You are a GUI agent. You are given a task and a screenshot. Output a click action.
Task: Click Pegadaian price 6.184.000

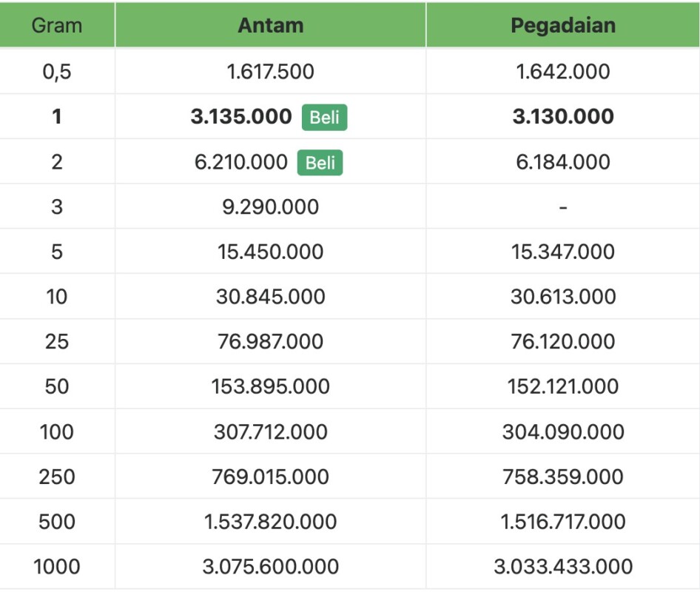click(x=562, y=162)
